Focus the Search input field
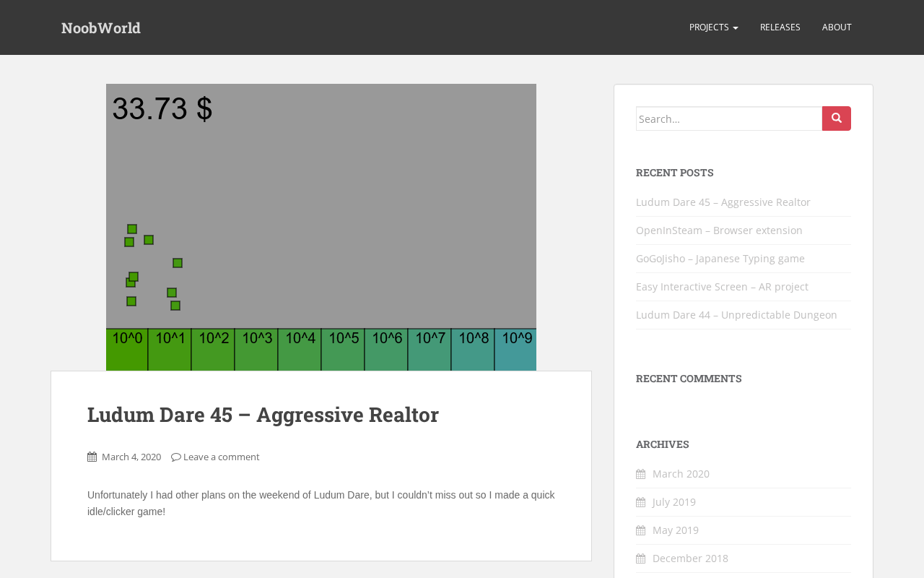 [x=729, y=118]
